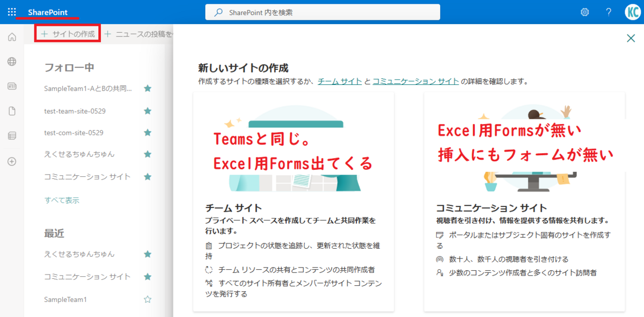Screen dimensions: 644x317
Task: Click the フォロー中 section heading
Action: (x=69, y=68)
